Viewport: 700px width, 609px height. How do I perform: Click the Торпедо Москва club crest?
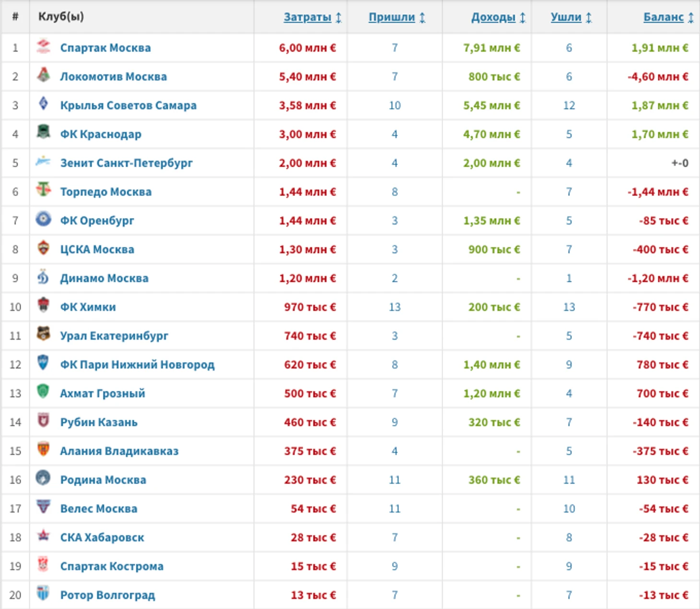tap(43, 190)
